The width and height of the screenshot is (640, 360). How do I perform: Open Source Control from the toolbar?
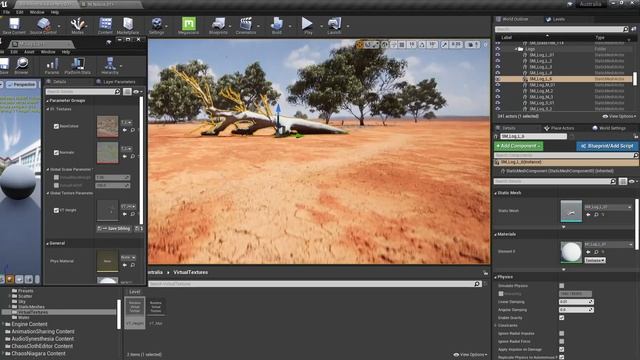[43, 25]
